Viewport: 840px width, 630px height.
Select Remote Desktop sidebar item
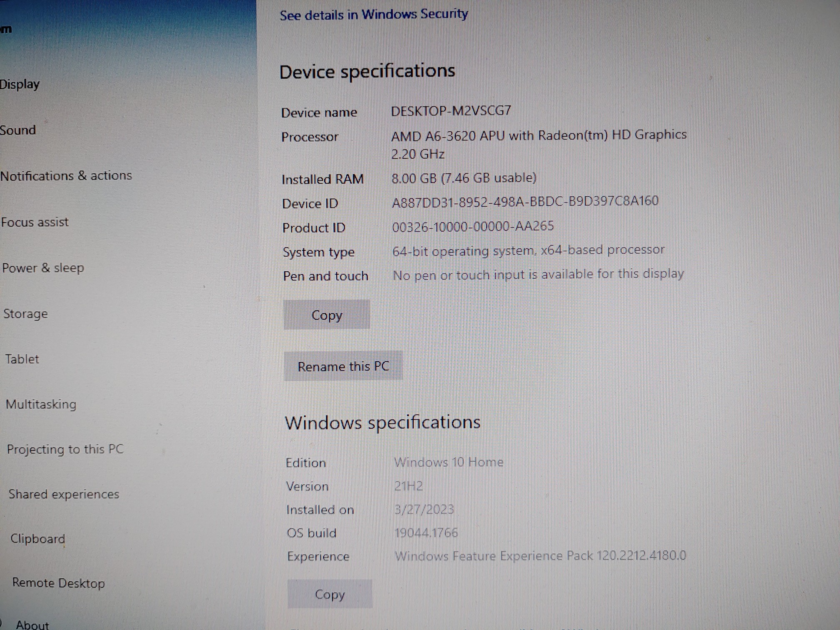[59, 583]
